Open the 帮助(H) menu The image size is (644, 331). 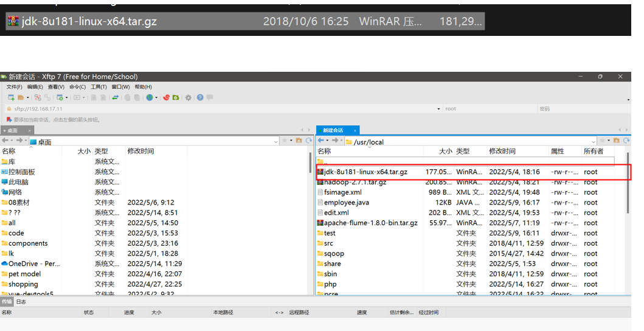coord(143,87)
